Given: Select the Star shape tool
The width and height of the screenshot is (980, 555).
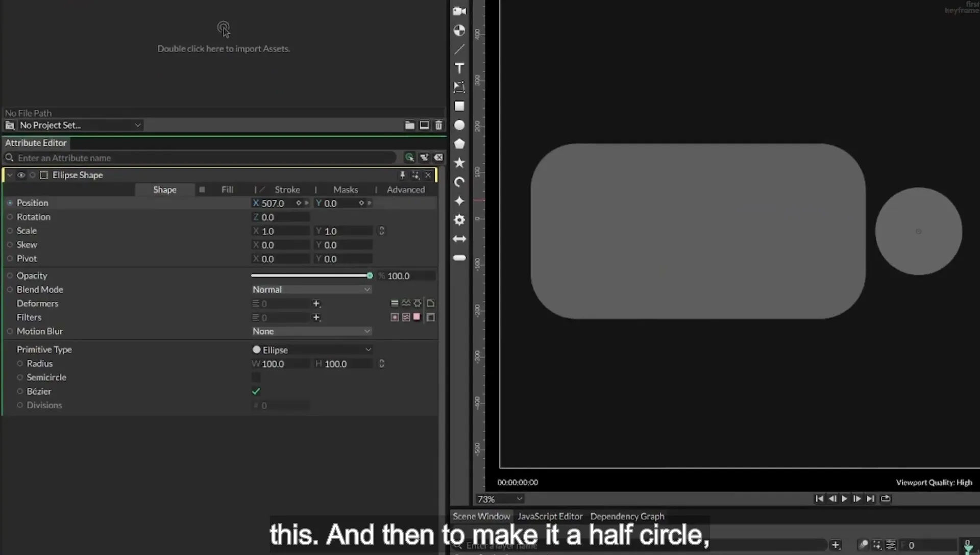Looking at the screenshot, I should [x=459, y=163].
